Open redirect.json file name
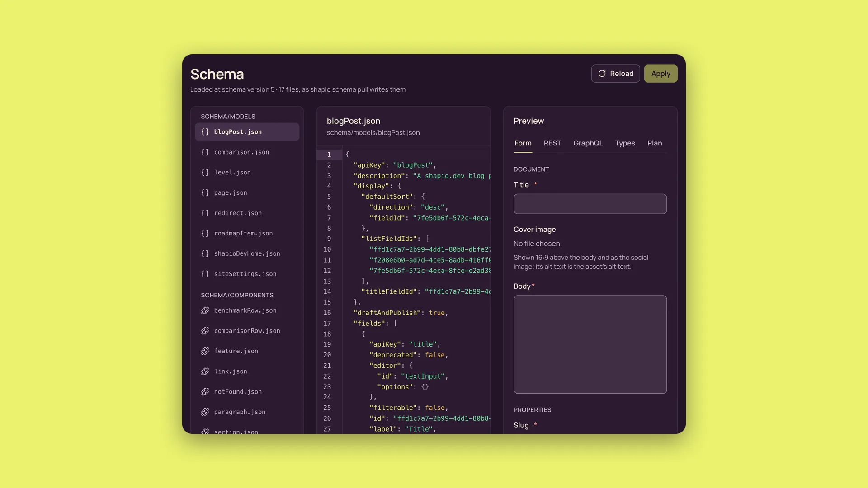Screen dimensions: 868x488 [238, 213]
